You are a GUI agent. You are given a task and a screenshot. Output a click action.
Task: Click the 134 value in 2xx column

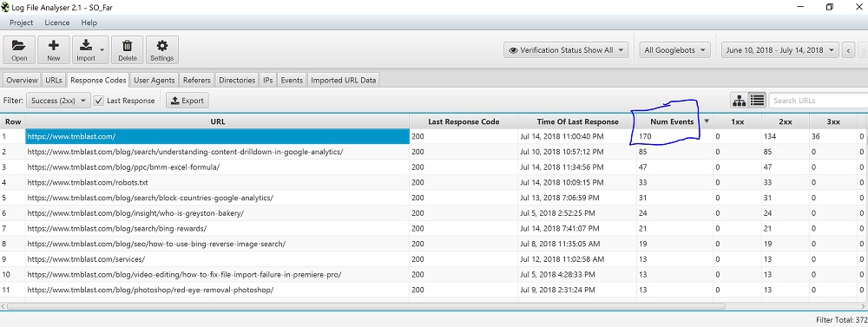[x=786, y=136]
